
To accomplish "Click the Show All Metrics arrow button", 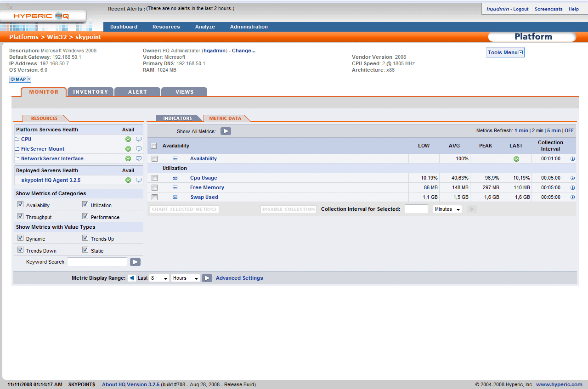I will [226, 131].
